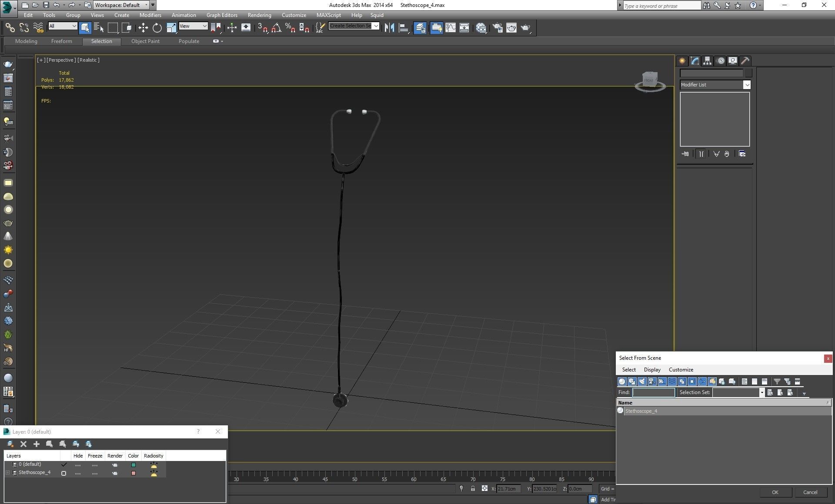The width and height of the screenshot is (835, 504).
Task: Activate the Rotate tool
Action: click(157, 28)
